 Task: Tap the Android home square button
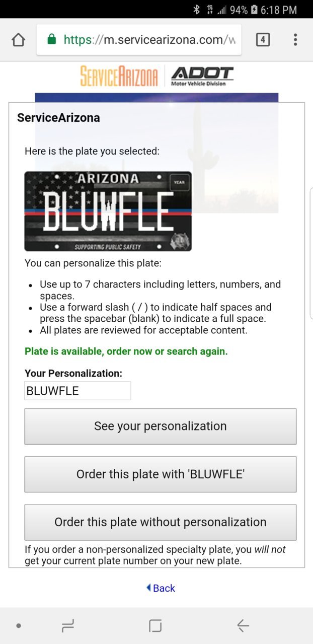tap(155, 626)
